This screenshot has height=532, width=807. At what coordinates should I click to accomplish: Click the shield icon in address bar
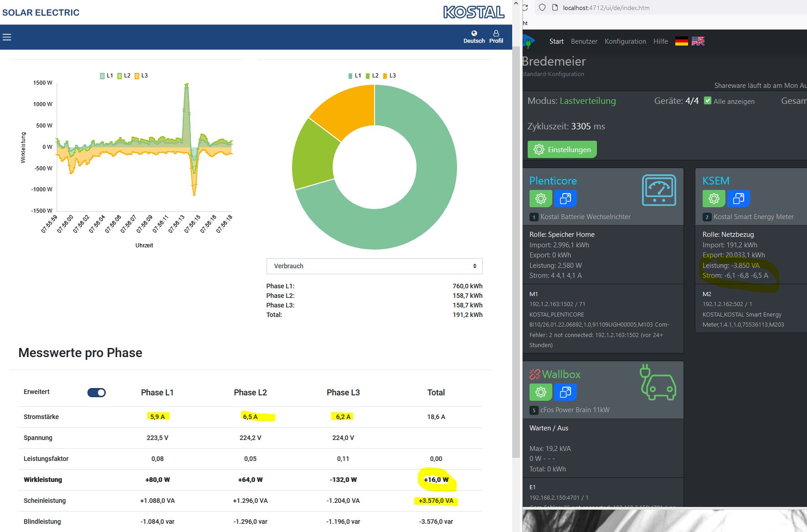point(542,8)
